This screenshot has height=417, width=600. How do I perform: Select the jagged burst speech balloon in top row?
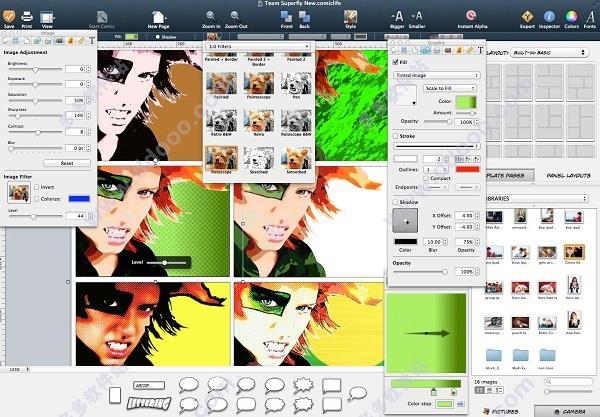(x=303, y=385)
